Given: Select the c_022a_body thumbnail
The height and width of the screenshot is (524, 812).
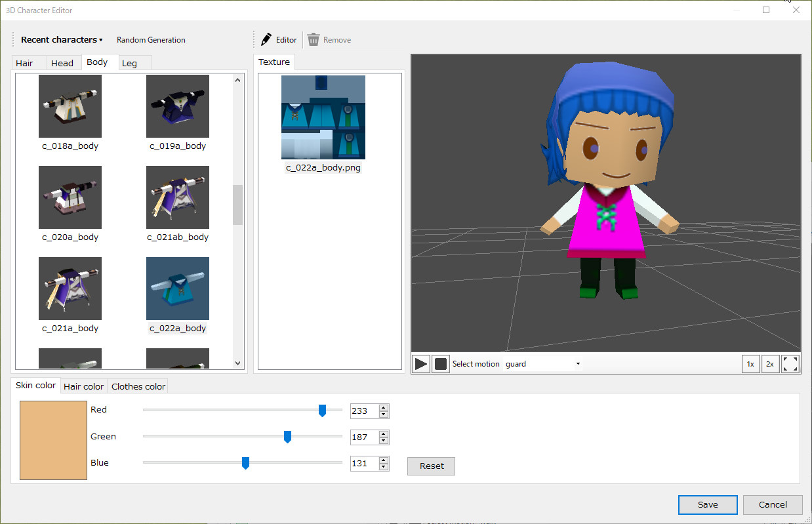Looking at the screenshot, I should [177, 289].
